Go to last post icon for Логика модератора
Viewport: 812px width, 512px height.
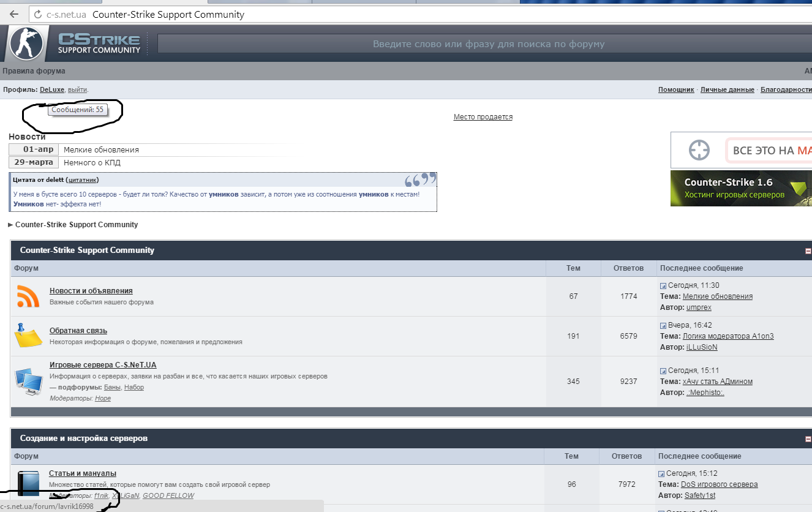click(x=663, y=326)
